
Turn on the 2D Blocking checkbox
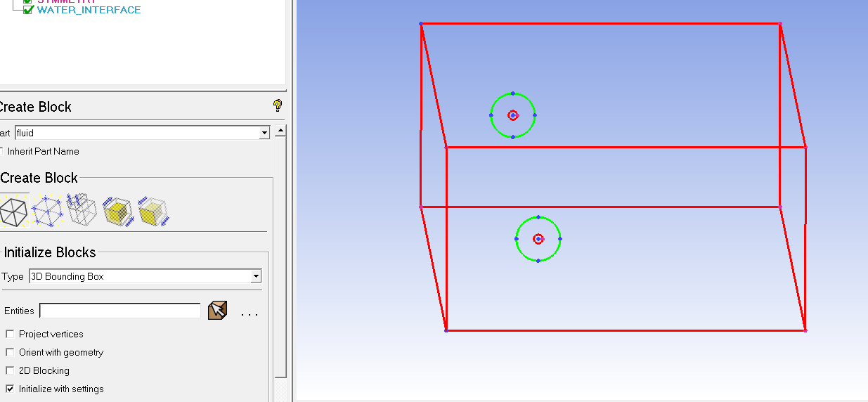[x=10, y=370]
